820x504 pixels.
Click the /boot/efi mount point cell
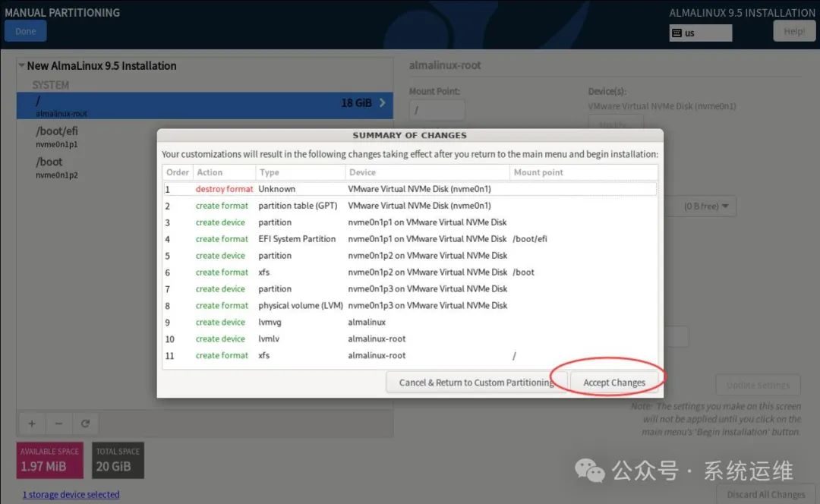point(530,239)
